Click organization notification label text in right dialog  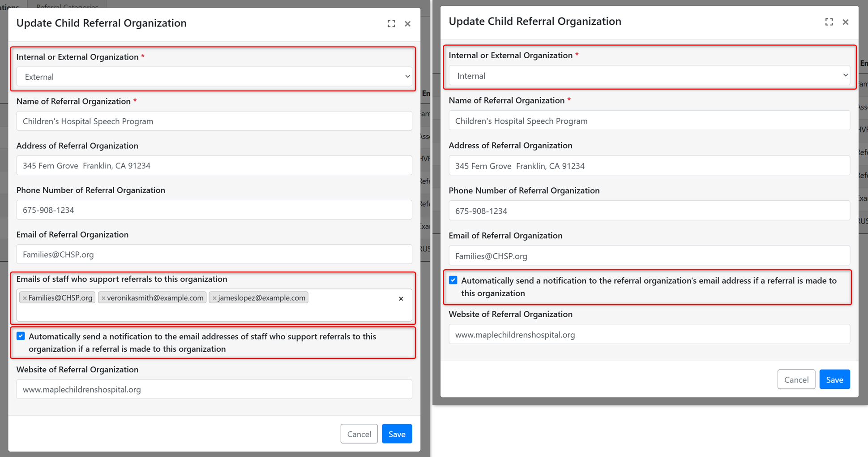click(649, 287)
